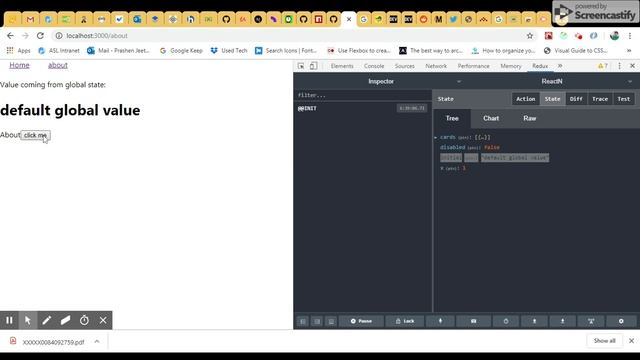Follow the about link

[x=58, y=65]
